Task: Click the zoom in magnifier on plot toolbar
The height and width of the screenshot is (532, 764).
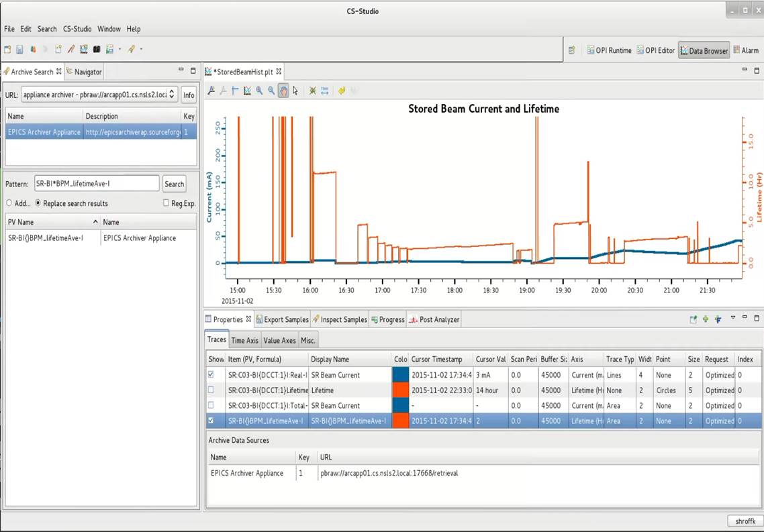Action: 259,91
